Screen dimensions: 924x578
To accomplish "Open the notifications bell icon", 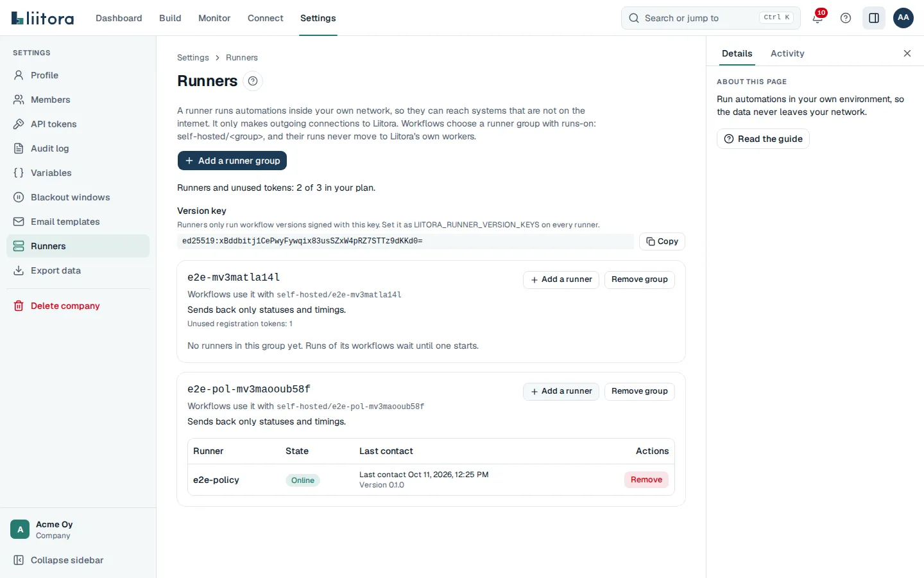I will pos(817,18).
